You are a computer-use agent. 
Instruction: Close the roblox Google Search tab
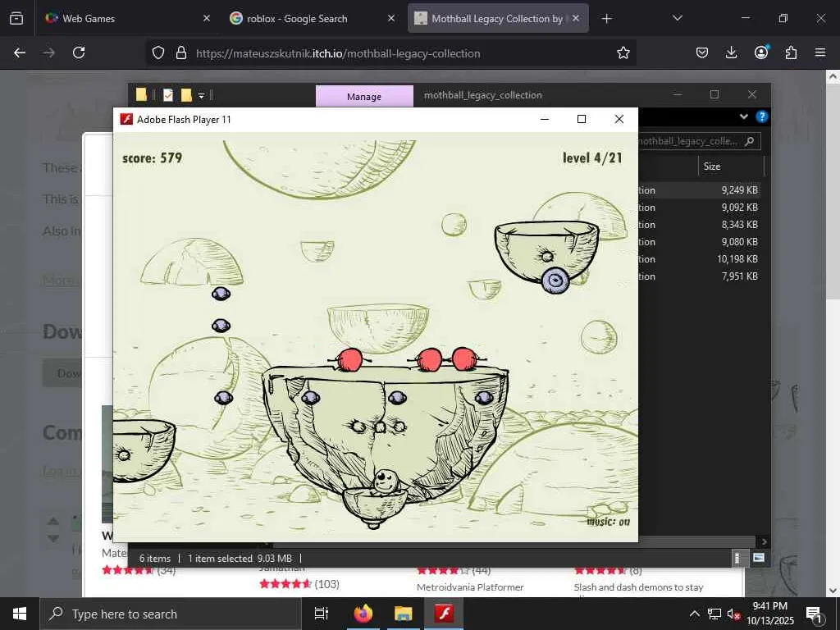click(x=391, y=18)
